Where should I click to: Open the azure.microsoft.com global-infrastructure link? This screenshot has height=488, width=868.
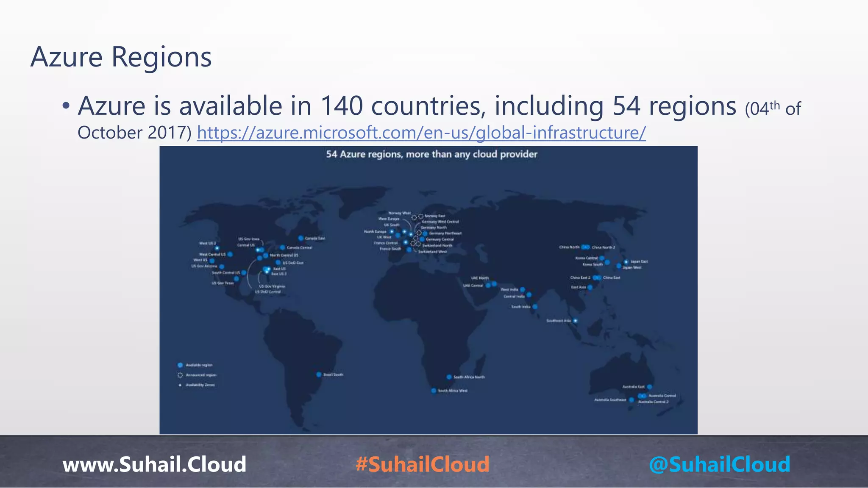pyautogui.click(x=421, y=133)
